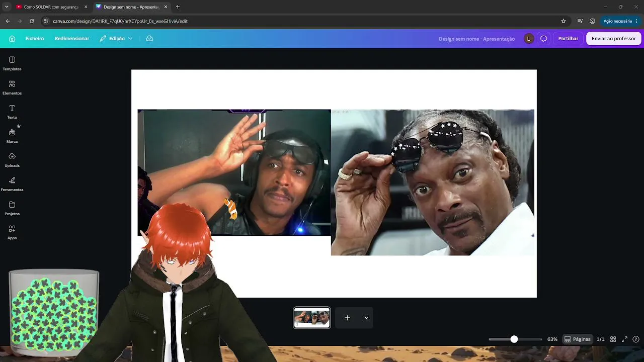Open the help question mark icon

pos(636,339)
